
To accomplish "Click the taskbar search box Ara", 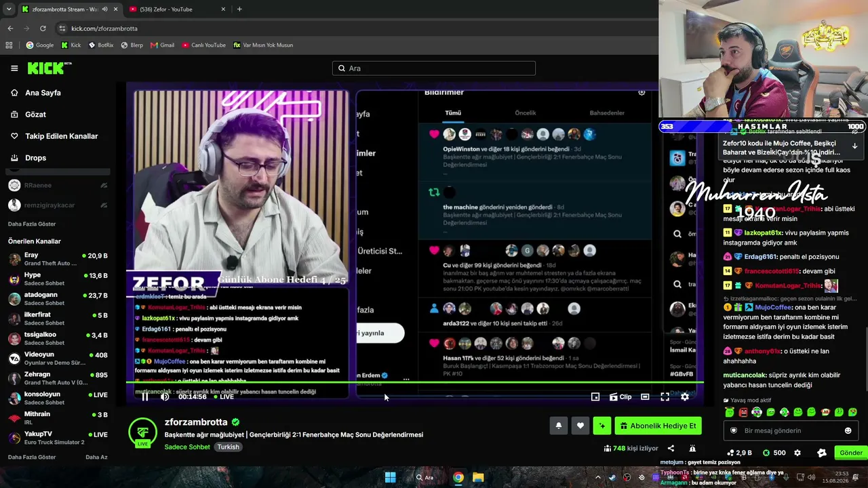I will (x=425, y=477).
